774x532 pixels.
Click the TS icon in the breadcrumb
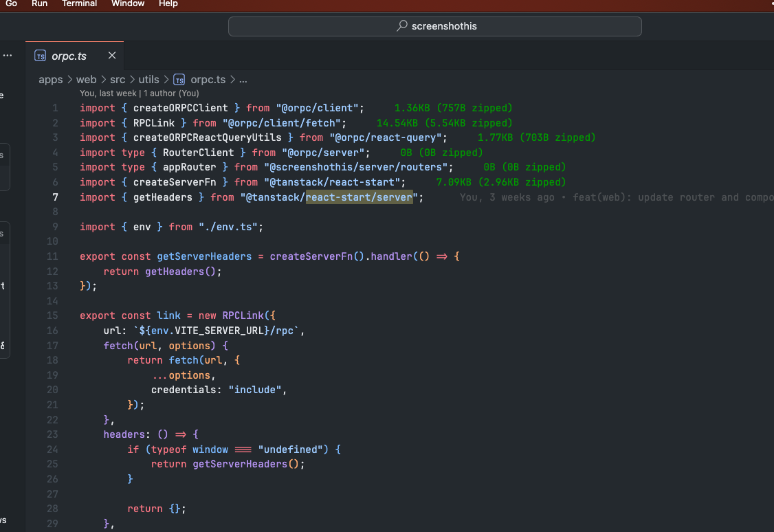pyautogui.click(x=179, y=80)
